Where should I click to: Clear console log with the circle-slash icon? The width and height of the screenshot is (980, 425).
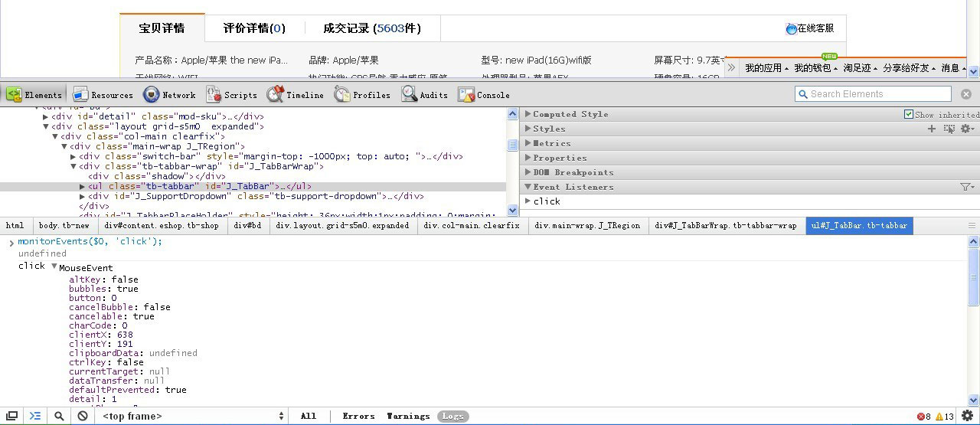(x=83, y=416)
